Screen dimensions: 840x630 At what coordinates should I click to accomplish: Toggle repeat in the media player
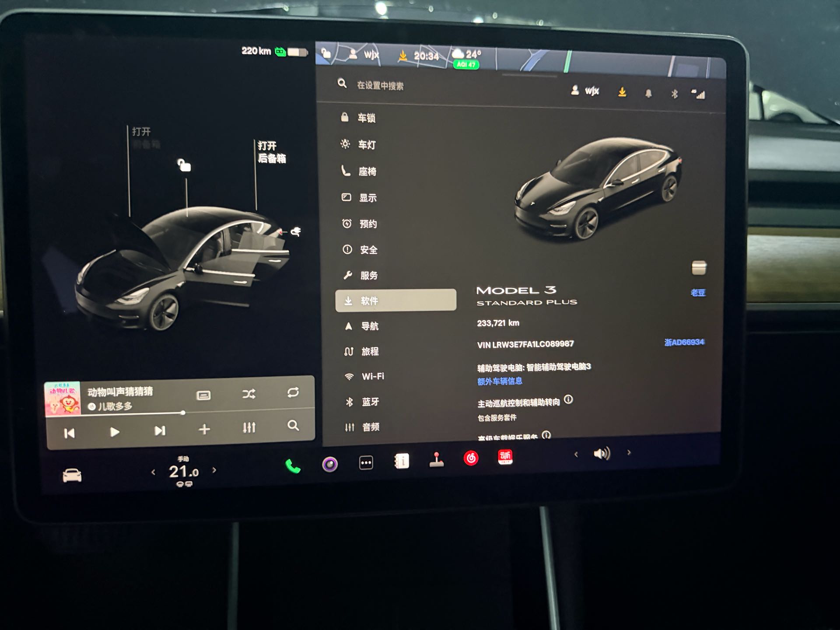point(293,392)
